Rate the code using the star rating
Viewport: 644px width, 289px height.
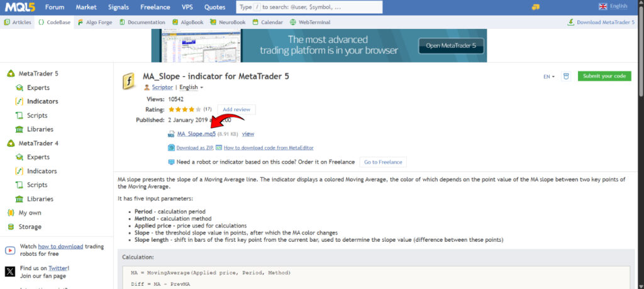click(184, 109)
